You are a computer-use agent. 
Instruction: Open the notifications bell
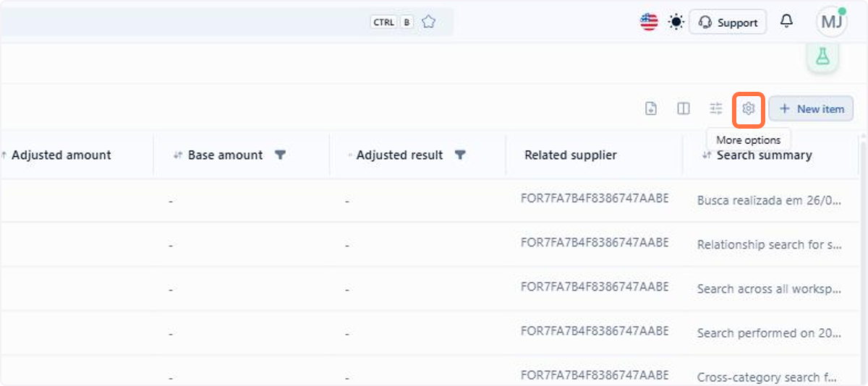coord(786,22)
